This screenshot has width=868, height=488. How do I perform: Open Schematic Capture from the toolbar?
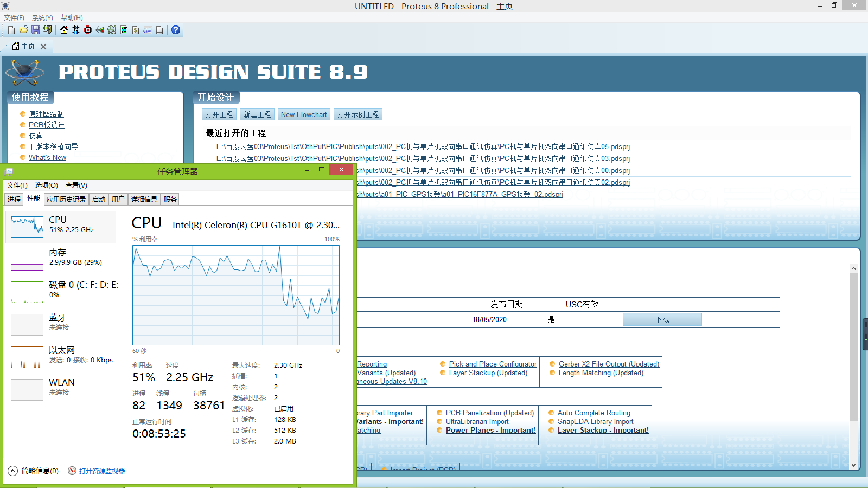tap(76, 30)
